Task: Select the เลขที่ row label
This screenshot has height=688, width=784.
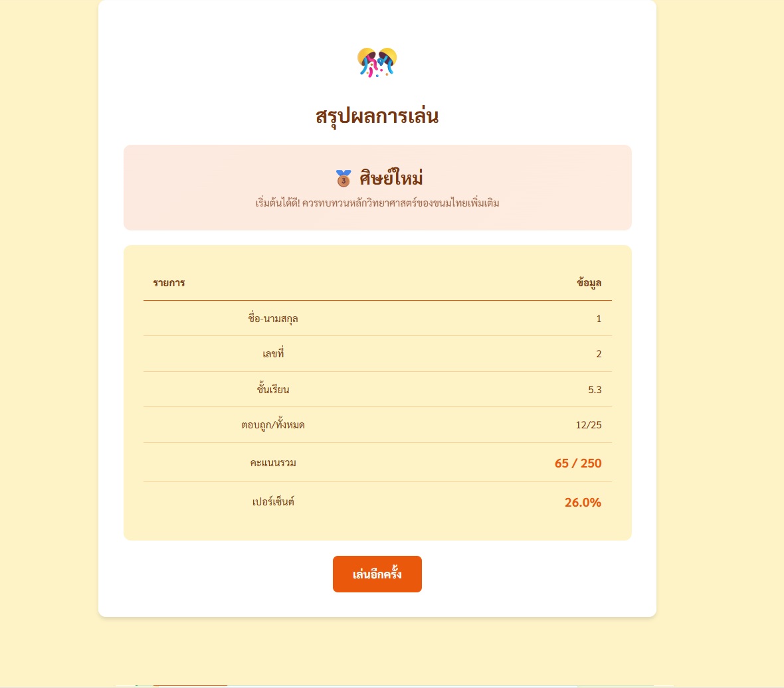Action: pos(273,354)
